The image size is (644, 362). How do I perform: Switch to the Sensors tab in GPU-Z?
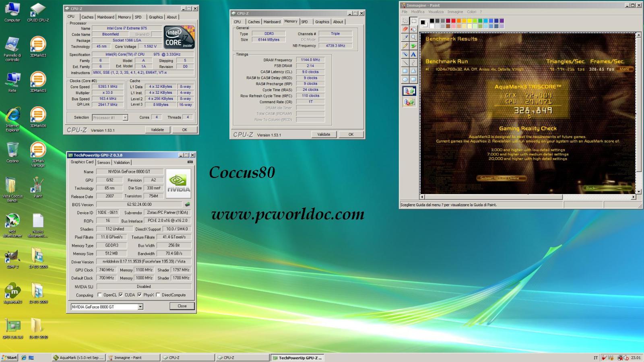[x=103, y=162]
